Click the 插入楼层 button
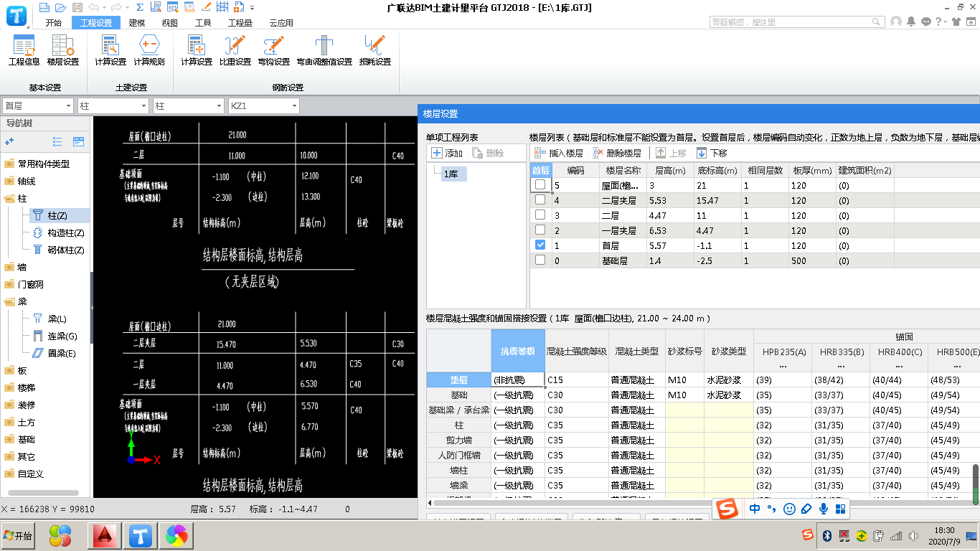Viewport: 980px width, 551px height. pyautogui.click(x=558, y=153)
